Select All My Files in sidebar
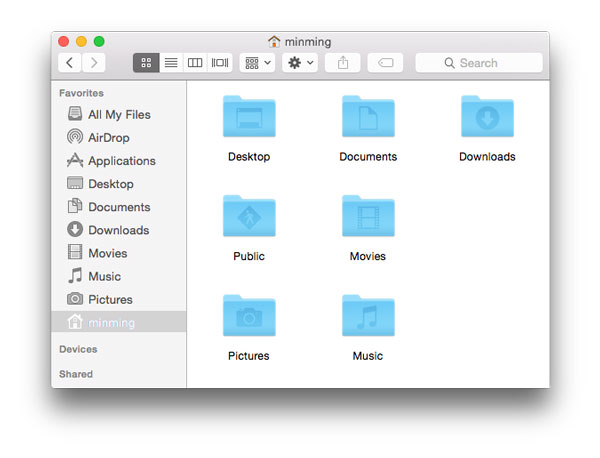This screenshot has height=458, width=600. coord(119,114)
